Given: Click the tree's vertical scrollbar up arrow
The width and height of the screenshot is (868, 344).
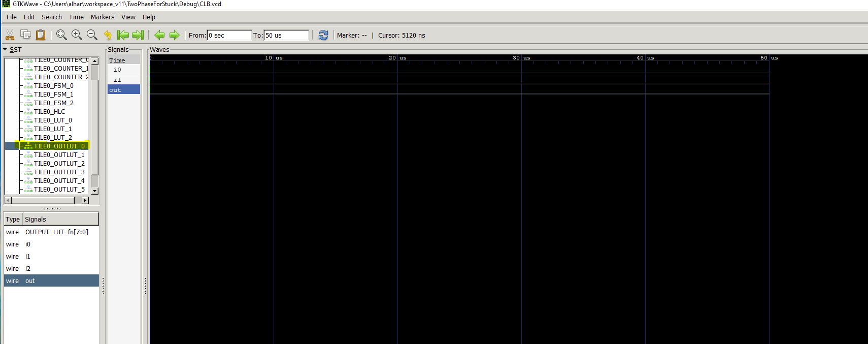Looking at the screenshot, I should [94, 61].
